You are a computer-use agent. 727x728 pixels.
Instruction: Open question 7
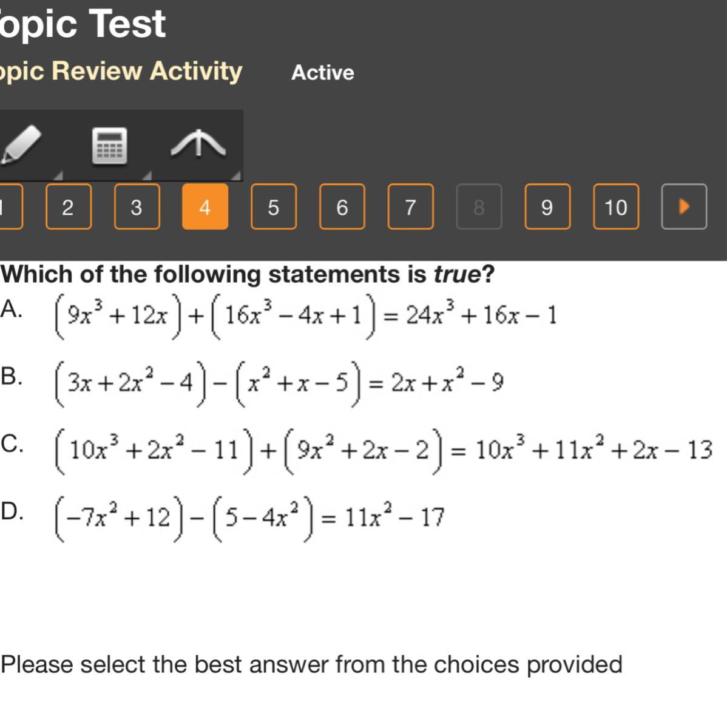(410, 207)
